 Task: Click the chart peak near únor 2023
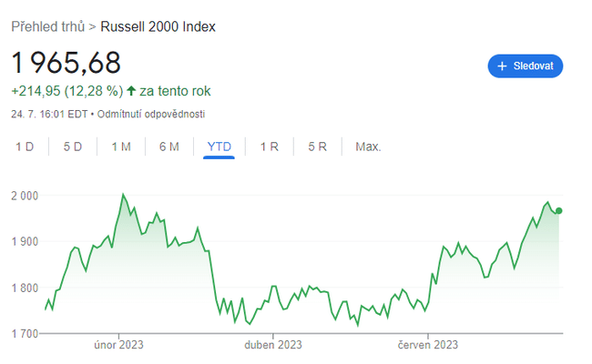(123, 195)
